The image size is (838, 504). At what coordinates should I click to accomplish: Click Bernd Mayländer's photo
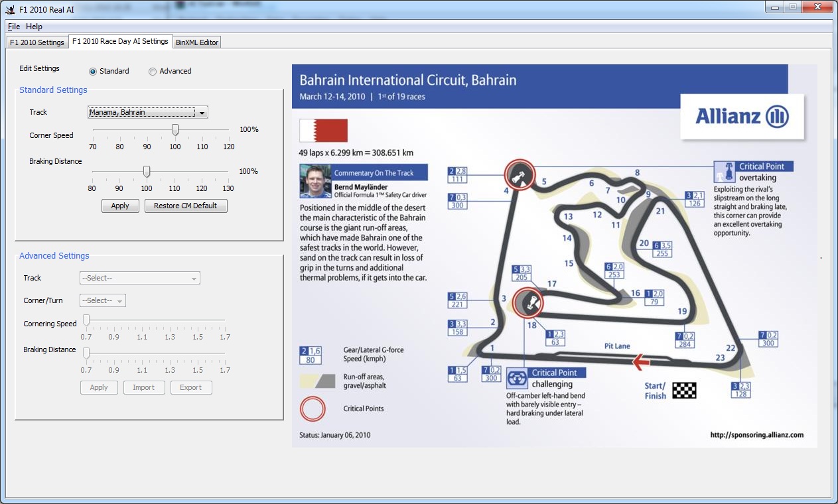tap(315, 181)
